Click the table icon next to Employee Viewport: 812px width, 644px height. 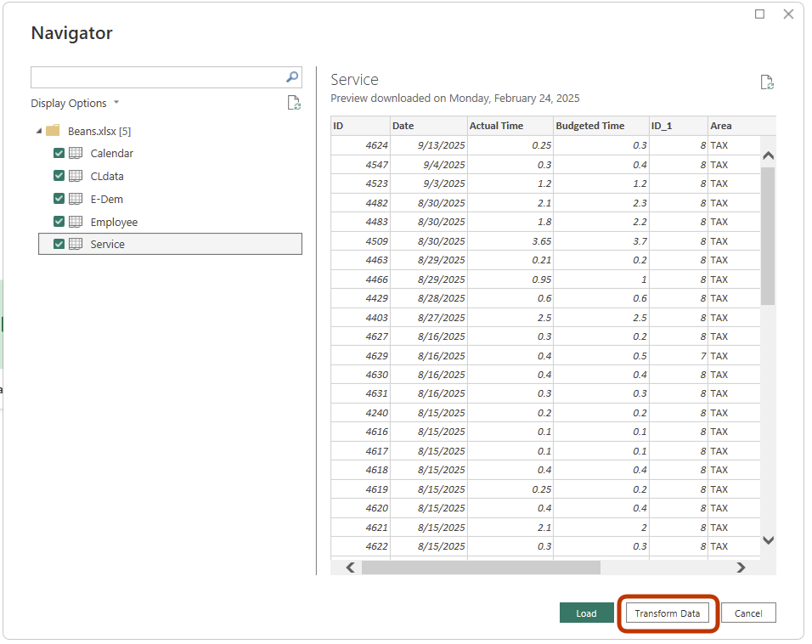pyautogui.click(x=76, y=221)
